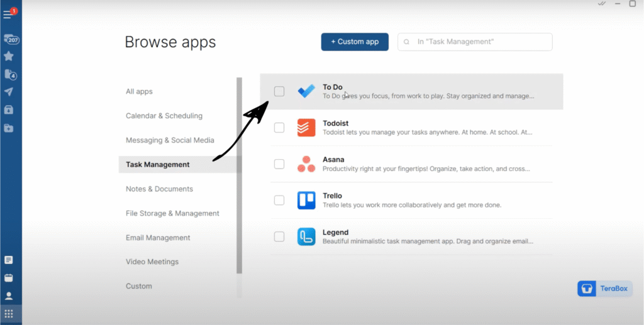Click the Microsoft To Do app logo
Screen dimensions: 644x325
(306, 91)
